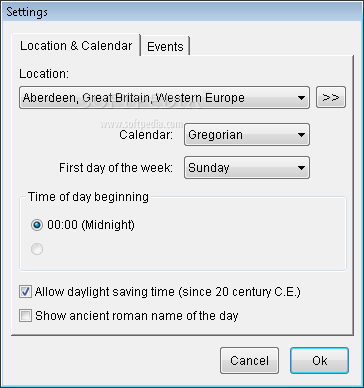Click the 'Show ancient roman name' label text
364x388 pixels.
pos(137,316)
